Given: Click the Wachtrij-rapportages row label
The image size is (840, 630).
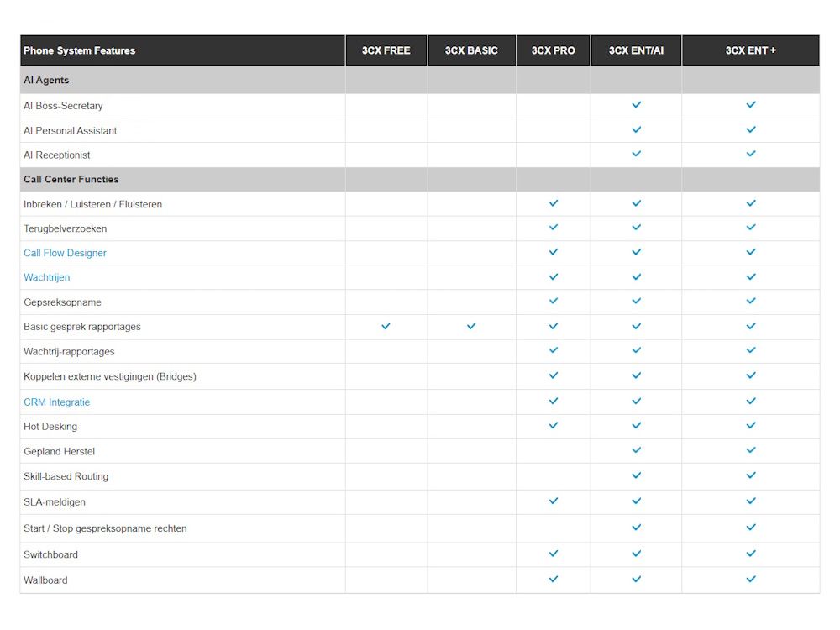Looking at the screenshot, I should pos(69,352).
